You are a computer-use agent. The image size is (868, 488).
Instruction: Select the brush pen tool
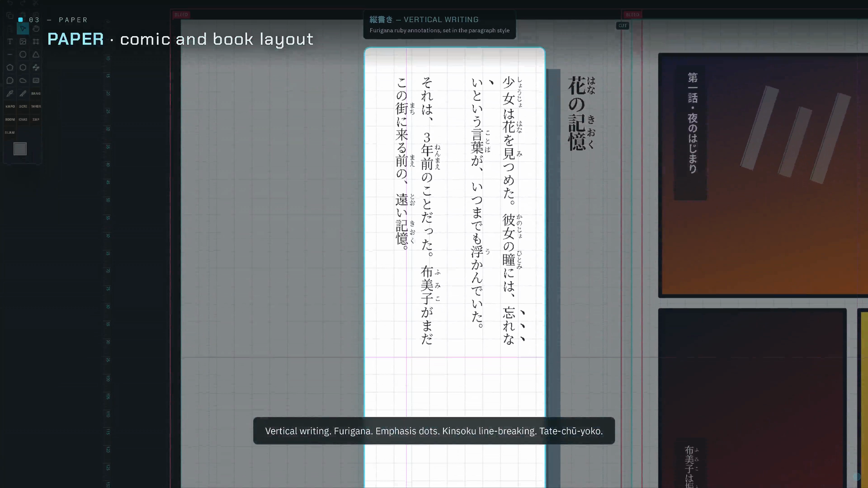pos(23,94)
